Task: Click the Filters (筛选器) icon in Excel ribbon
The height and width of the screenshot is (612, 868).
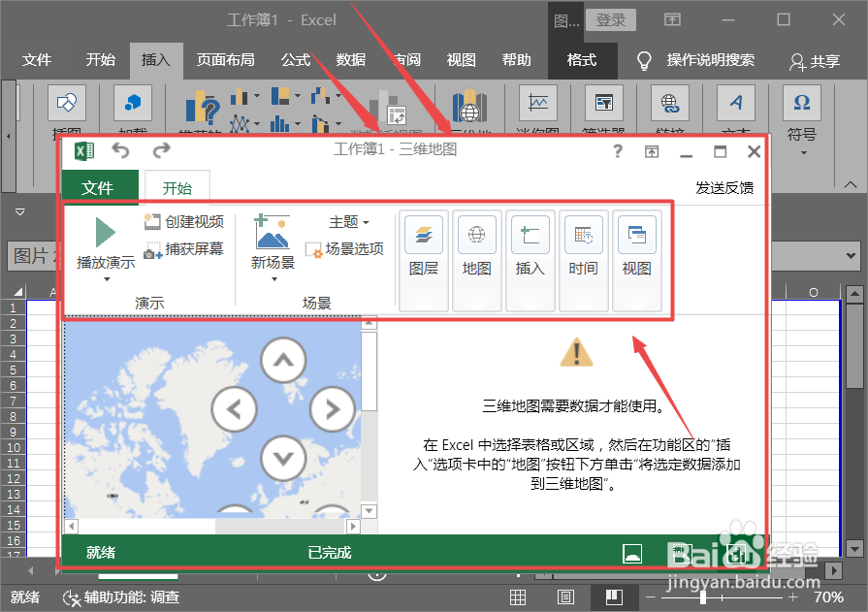Action: tap(604, 103)
